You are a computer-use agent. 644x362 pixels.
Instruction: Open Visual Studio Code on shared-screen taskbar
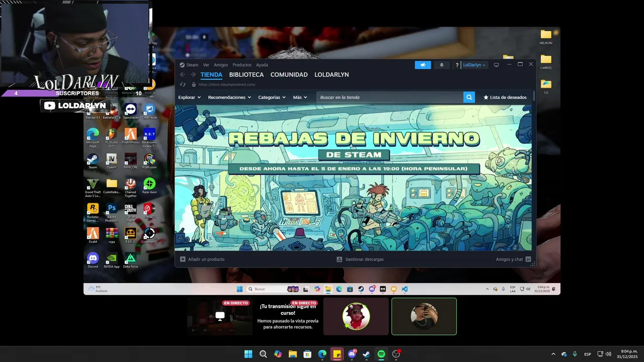click(405, 289)
